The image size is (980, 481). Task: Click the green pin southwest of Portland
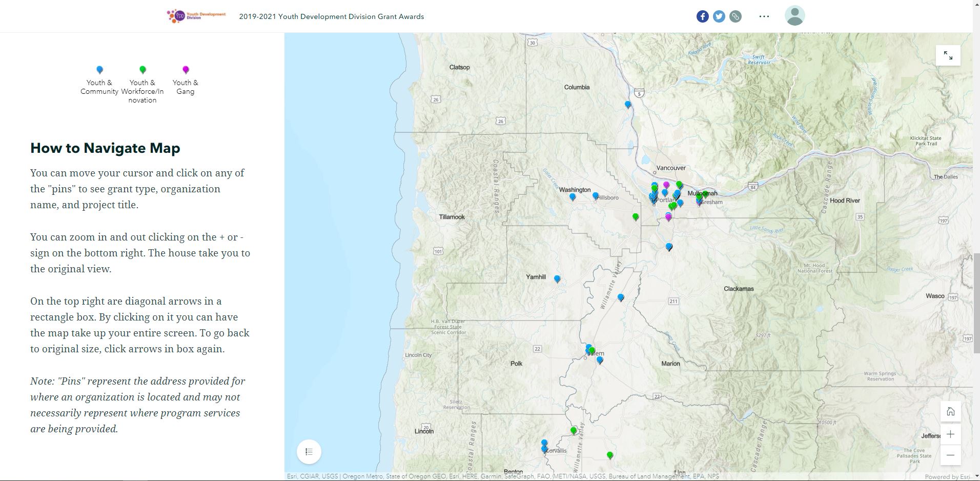pyautogui.click(x=636, y=217)
